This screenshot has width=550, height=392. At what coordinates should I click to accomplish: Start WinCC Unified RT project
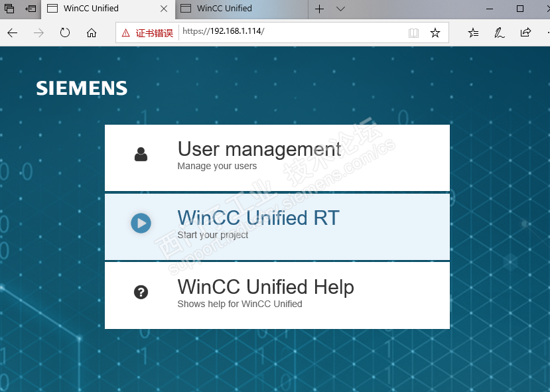[277, 227]
